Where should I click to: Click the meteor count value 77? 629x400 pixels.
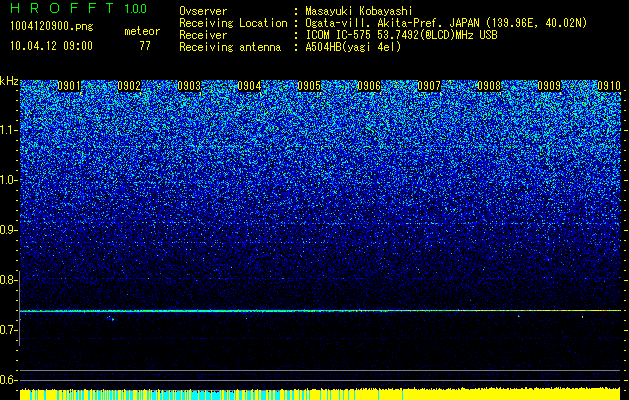tap(145, 46)
